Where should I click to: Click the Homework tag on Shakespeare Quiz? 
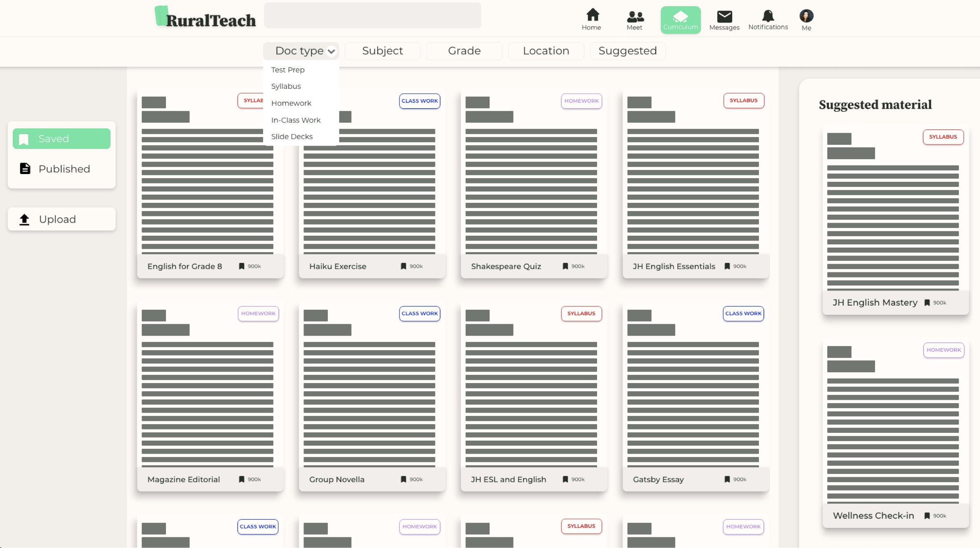click(581, 101)
